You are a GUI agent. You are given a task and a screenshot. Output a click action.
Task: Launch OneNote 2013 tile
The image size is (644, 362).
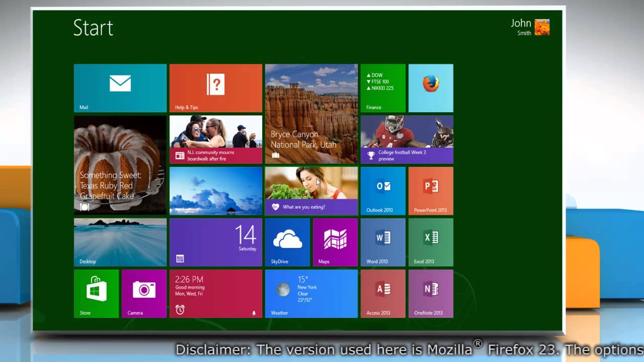coord(431,294)
